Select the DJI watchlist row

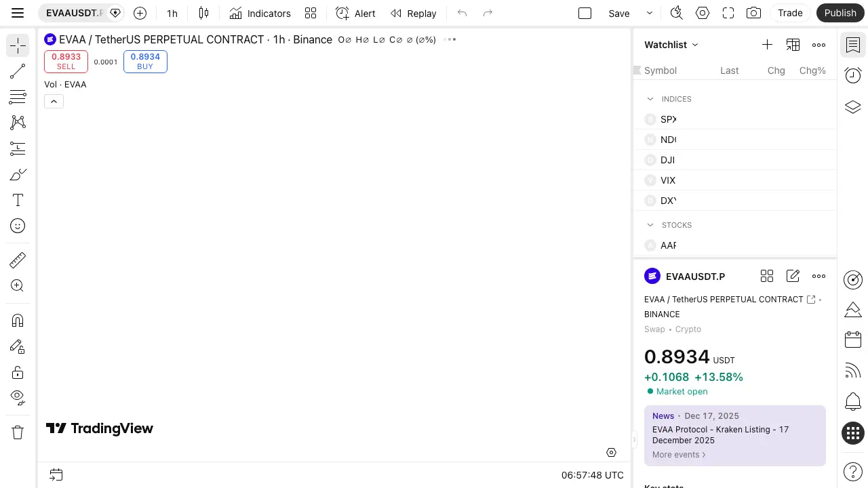[735, 160]
